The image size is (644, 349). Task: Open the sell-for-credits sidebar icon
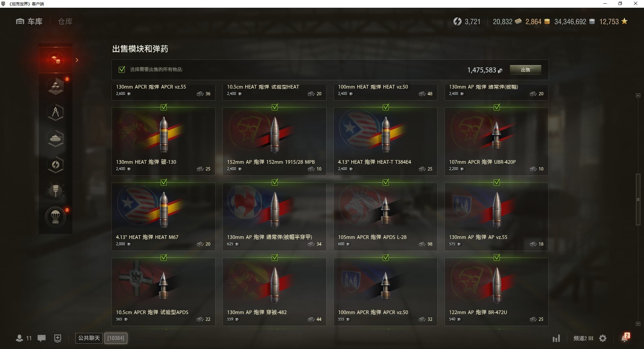(x=56, y=60)
